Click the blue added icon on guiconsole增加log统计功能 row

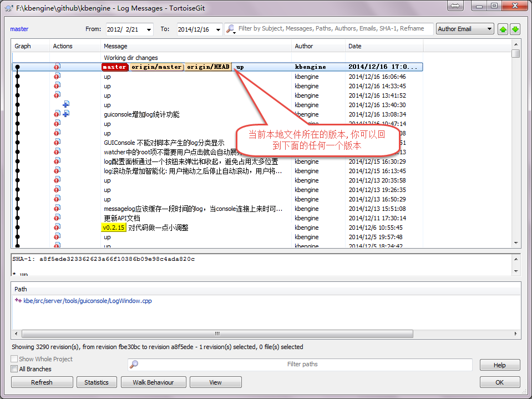pos(66,114)
